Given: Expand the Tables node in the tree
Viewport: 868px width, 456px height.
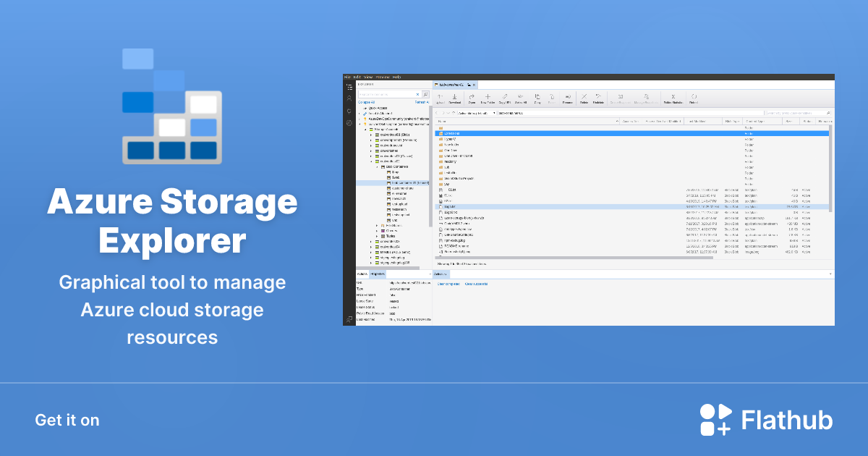Looking at the screenshot, I should tap(377, 235).
